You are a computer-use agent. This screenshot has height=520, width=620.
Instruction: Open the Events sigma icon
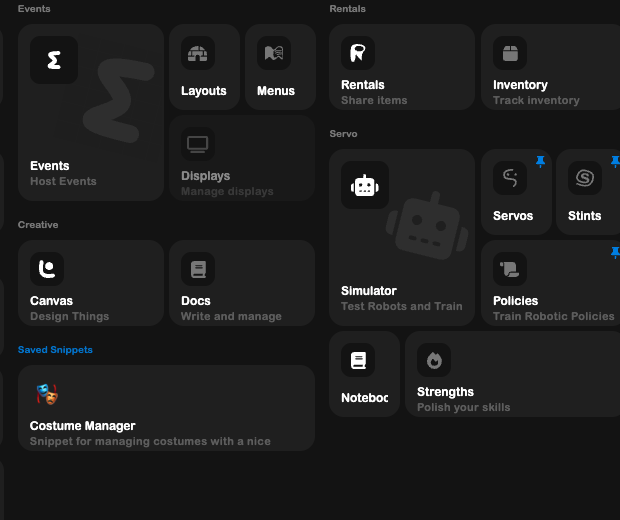54,60
